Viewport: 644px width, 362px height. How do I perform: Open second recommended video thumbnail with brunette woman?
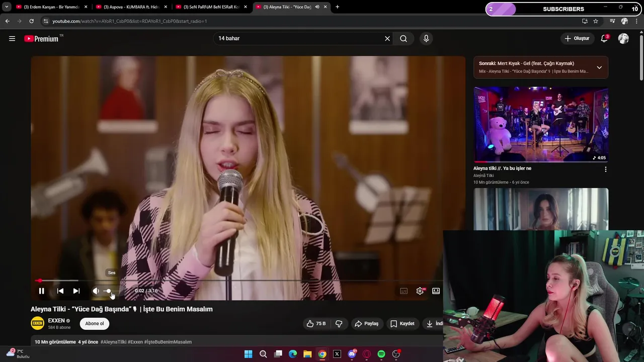pos(541,209)
